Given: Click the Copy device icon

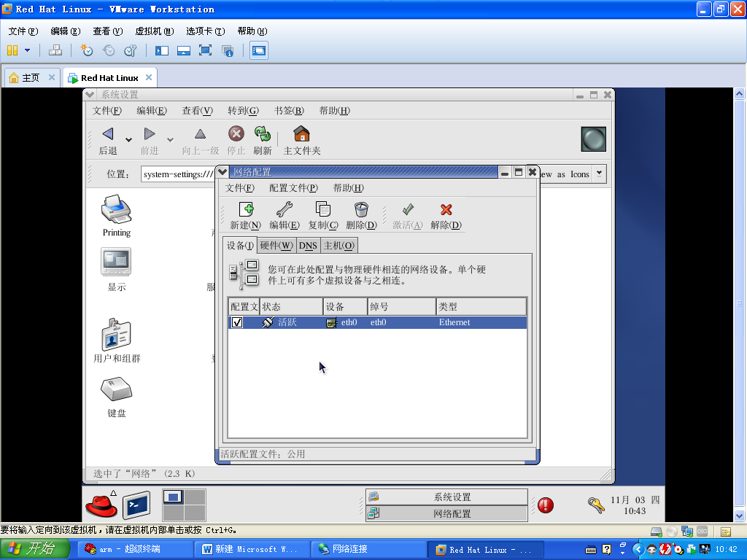Looking at the screenshot, I should [x=322, y=209].
